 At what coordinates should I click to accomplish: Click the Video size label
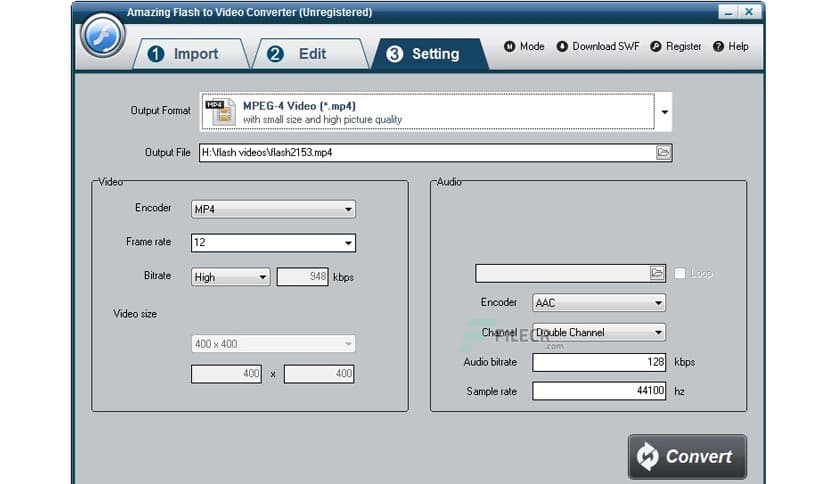pyautogui.click(x=135, y=314)
